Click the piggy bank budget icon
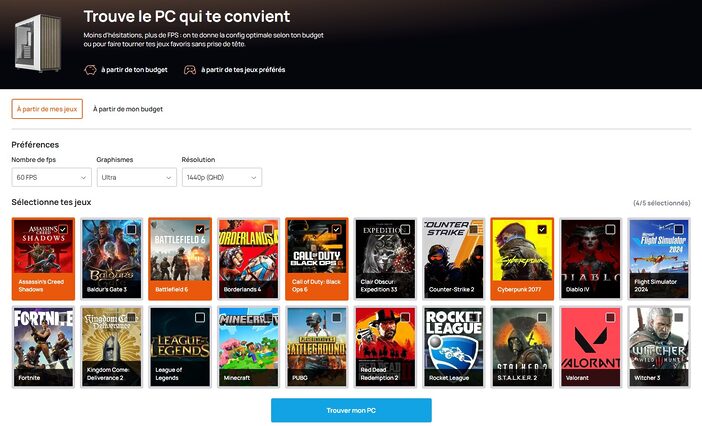This screenshot has height=426, width=702. pyautogui.click(x=90, y=70)
